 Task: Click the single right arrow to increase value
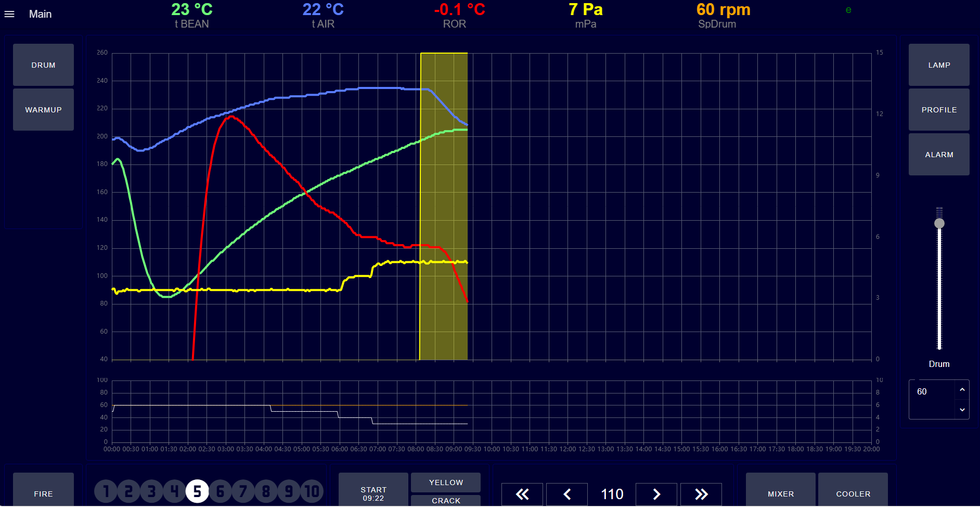[x=656, y=494]
